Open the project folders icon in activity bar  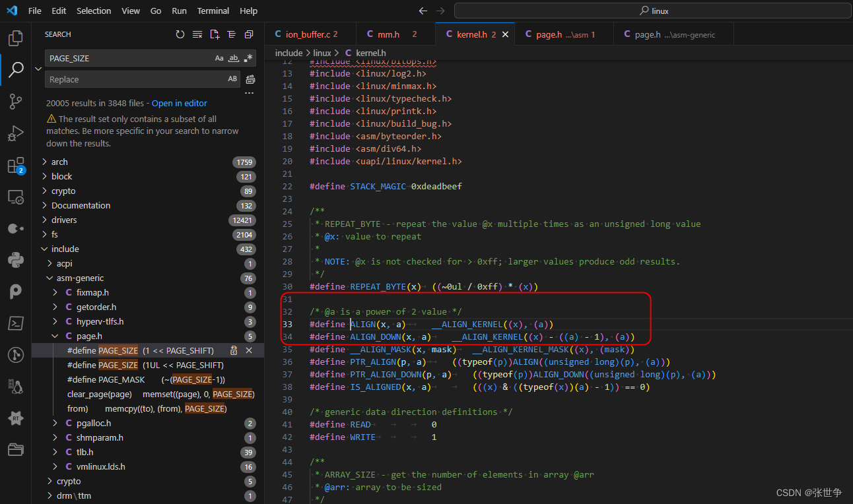tap(15, 450)
